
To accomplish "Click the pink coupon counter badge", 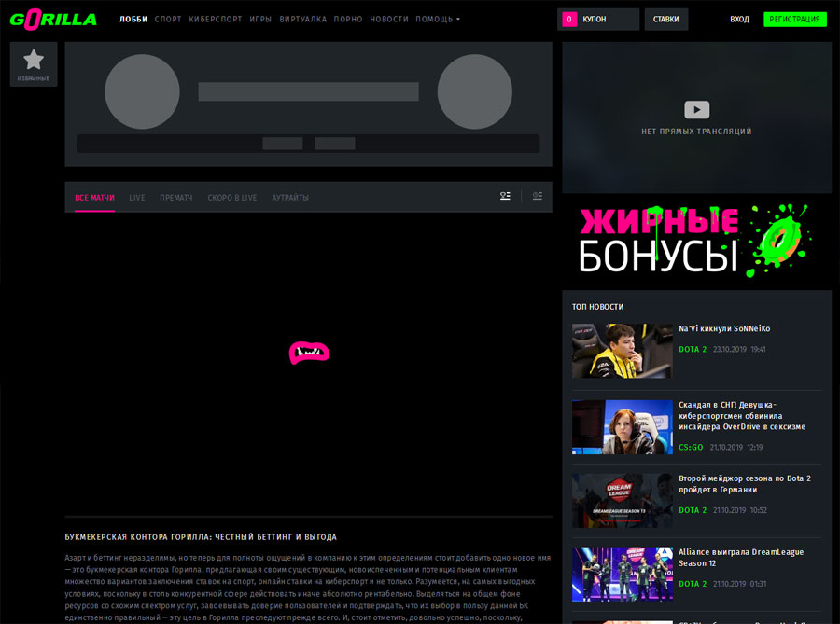I will [569, 20].
